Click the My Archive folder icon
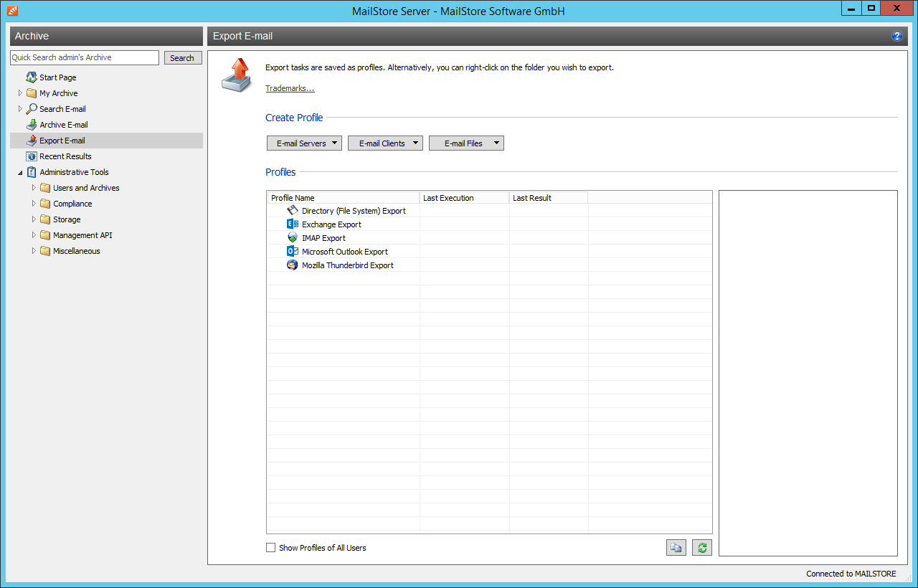 coord(32,93)
